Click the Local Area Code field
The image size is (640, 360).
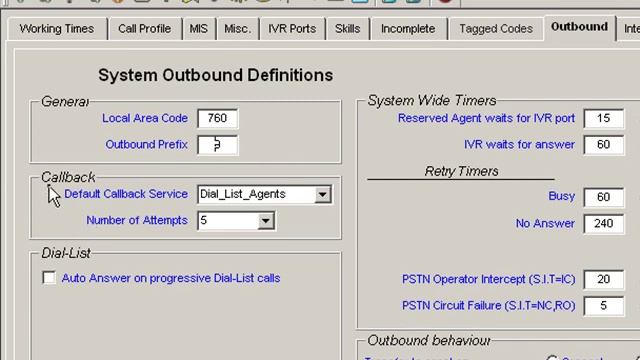(x=217, y=118)
